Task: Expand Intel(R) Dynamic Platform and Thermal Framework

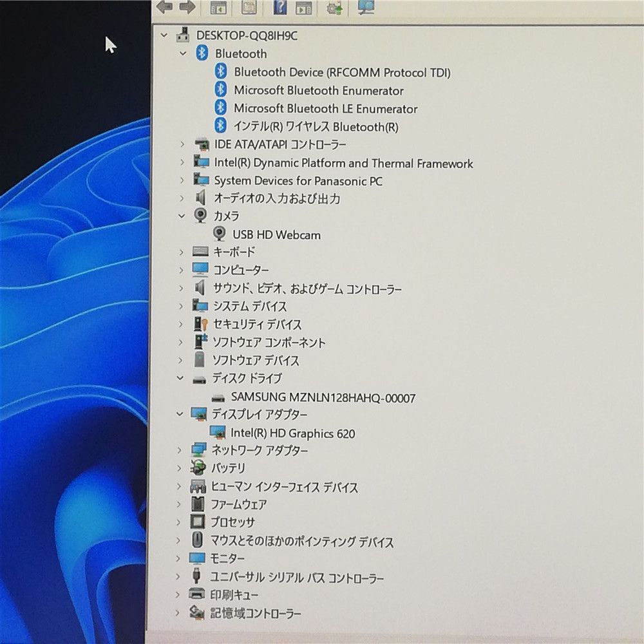Action: click(182, 162)
